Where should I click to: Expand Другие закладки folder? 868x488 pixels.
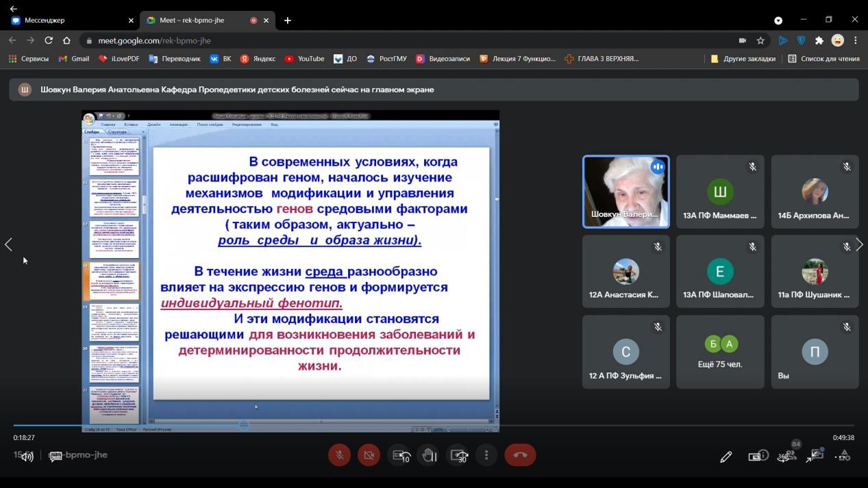pos(743,59)
